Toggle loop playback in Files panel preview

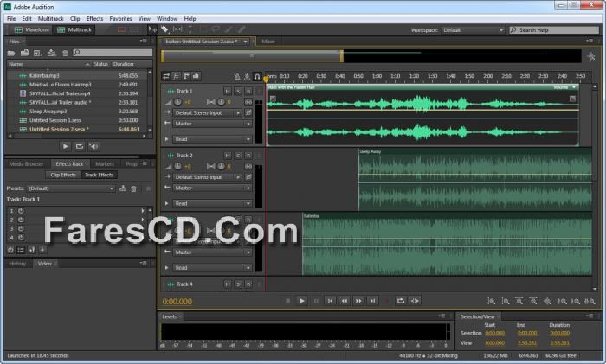tap(80, 146)
